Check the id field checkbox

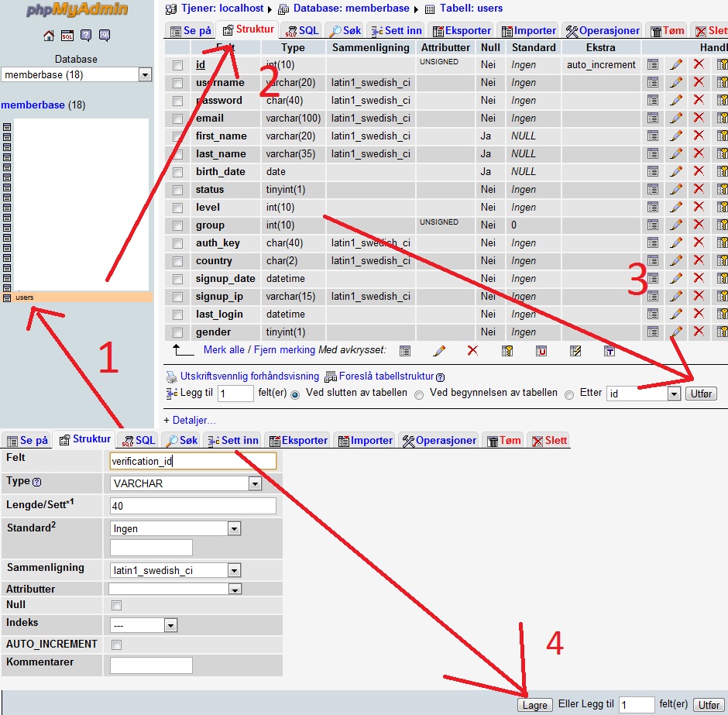point(177,65)
